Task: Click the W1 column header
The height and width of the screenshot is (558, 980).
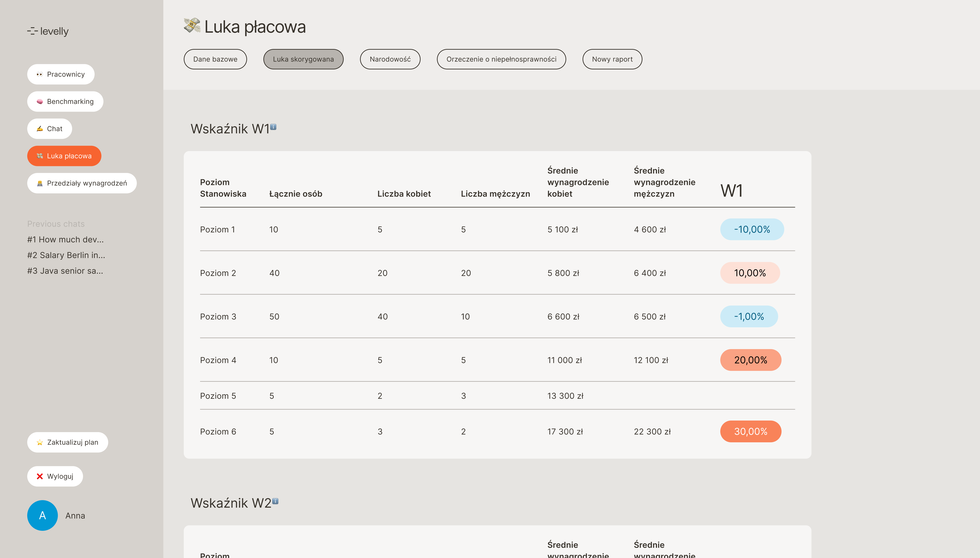Action: pyautogui.click(x=731, y=191)
